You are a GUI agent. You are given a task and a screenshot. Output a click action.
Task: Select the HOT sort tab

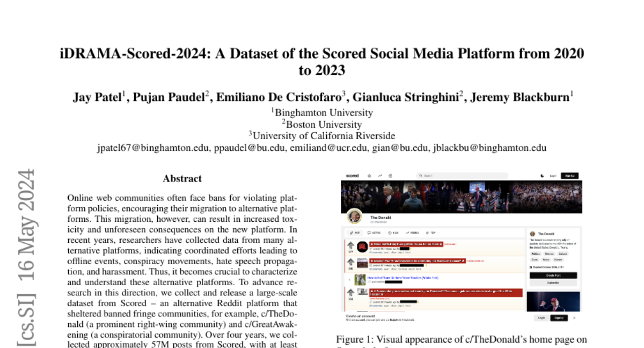(355, 233)
